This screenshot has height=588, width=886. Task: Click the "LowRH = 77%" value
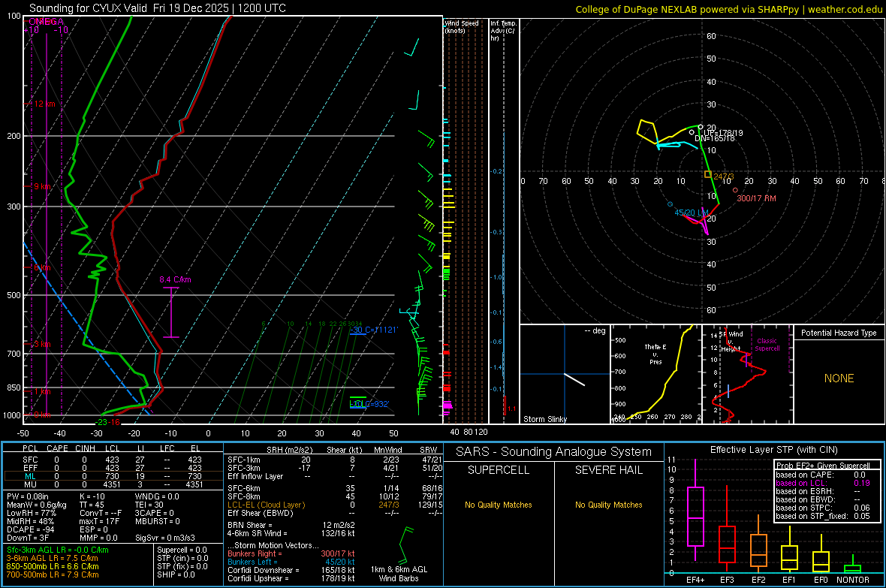[31, 513]
